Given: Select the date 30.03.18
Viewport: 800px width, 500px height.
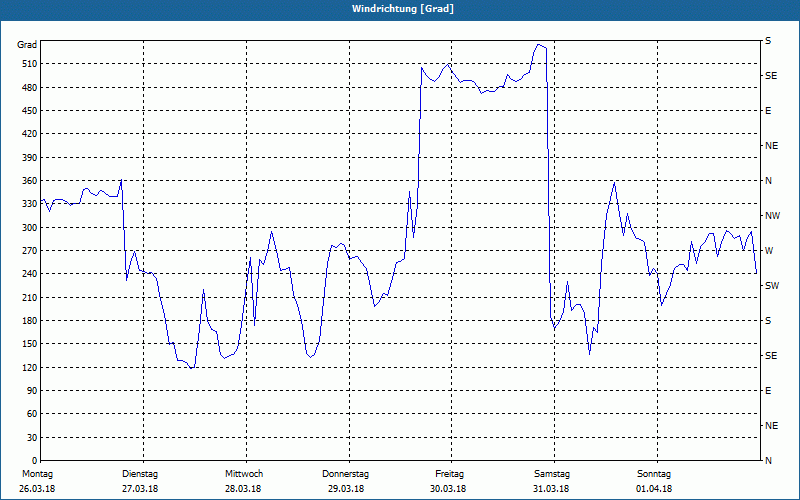Looking at the screenshot, I should tap(448, 489).
